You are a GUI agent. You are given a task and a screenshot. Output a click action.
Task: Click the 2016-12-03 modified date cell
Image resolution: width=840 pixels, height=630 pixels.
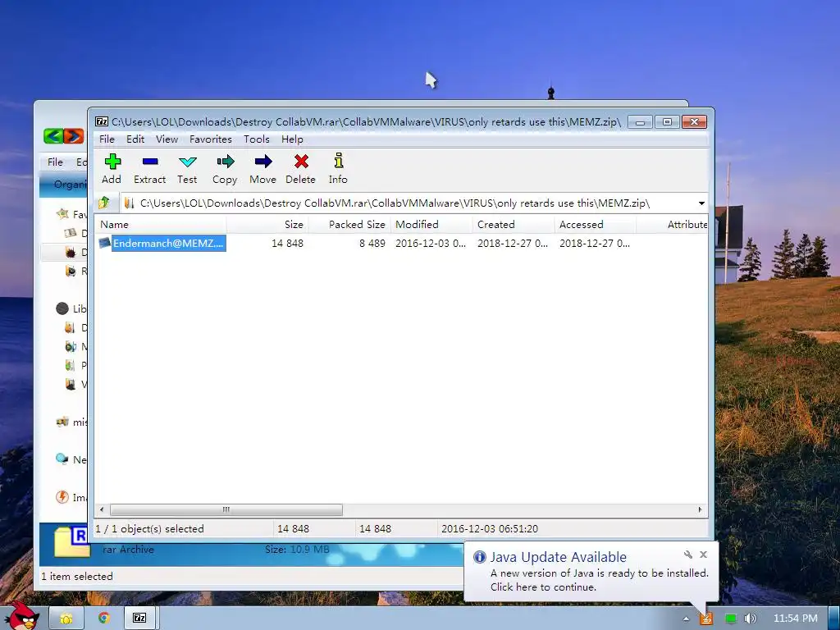[431, 243]
